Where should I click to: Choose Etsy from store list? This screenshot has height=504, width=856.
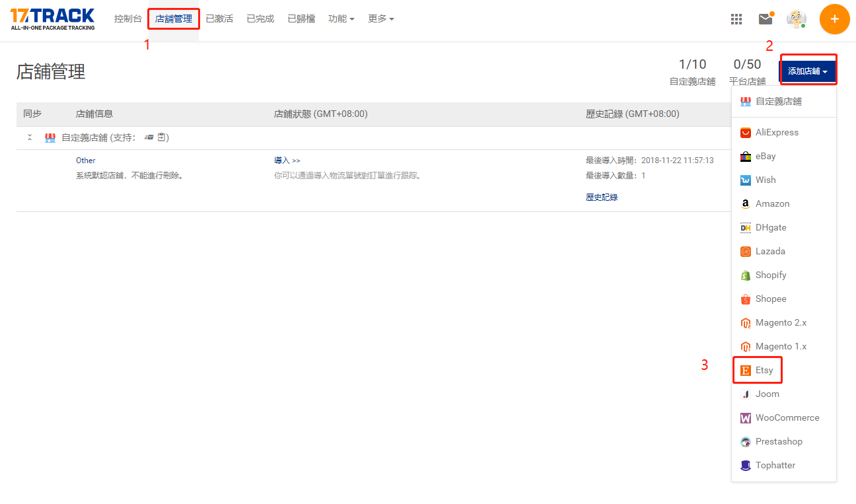tap(784, 370)
